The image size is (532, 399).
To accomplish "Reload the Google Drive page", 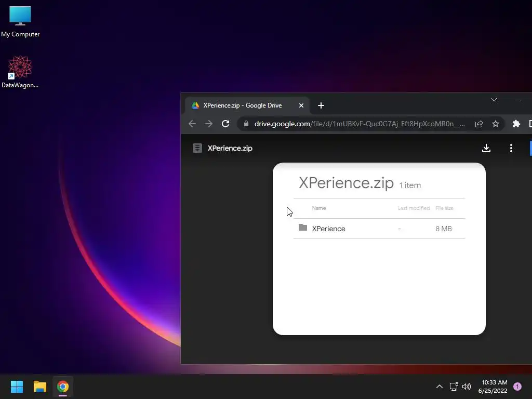I will click(x=225, y=124).
